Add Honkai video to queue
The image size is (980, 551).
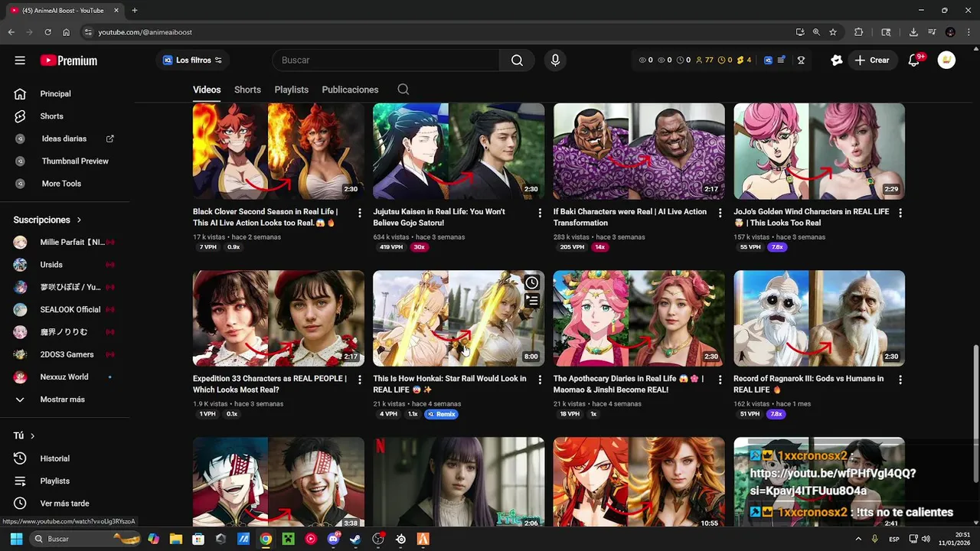(x=532, y=301)
